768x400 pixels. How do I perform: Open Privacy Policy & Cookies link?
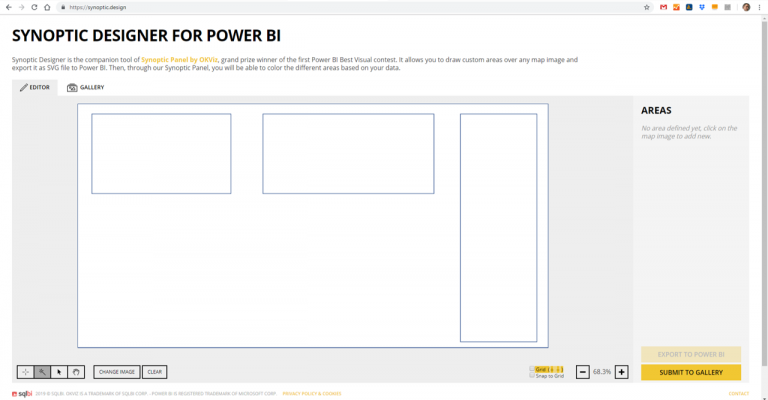312,394
